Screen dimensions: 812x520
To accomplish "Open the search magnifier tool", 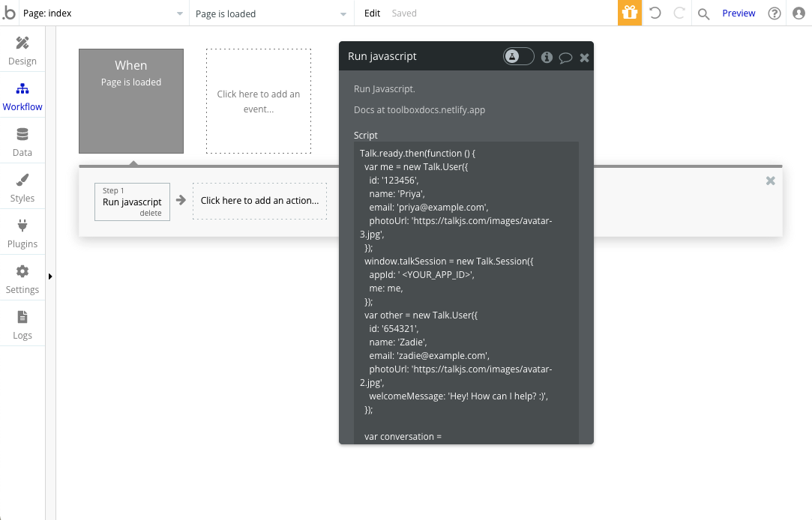I will [703, 14].
